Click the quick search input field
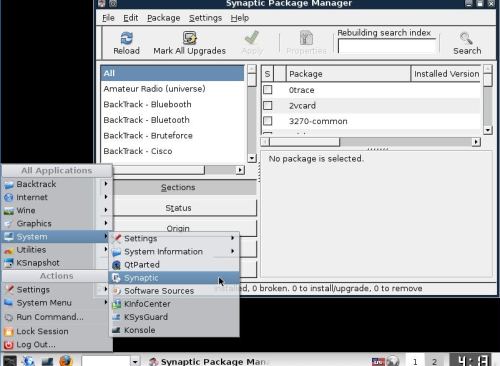Image resolution: width=500 pixels, height=366 pixels. coord(387,46)
